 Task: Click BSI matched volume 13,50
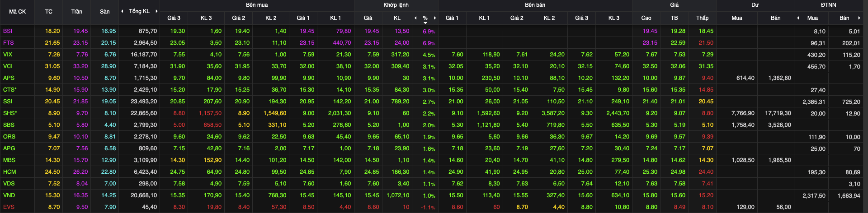[402, 31]
